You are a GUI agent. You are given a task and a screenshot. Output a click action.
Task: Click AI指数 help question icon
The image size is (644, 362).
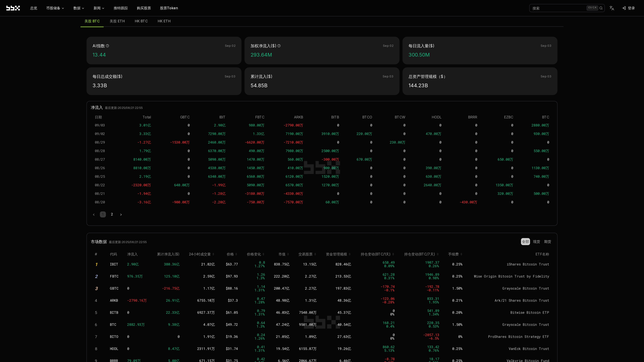(x=108, y=46)
